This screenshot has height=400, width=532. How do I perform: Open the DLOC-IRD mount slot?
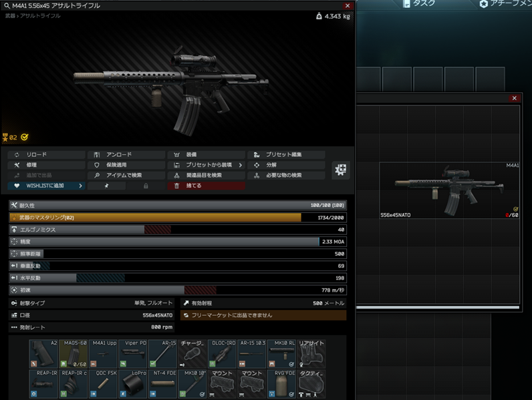coord(223,353)
